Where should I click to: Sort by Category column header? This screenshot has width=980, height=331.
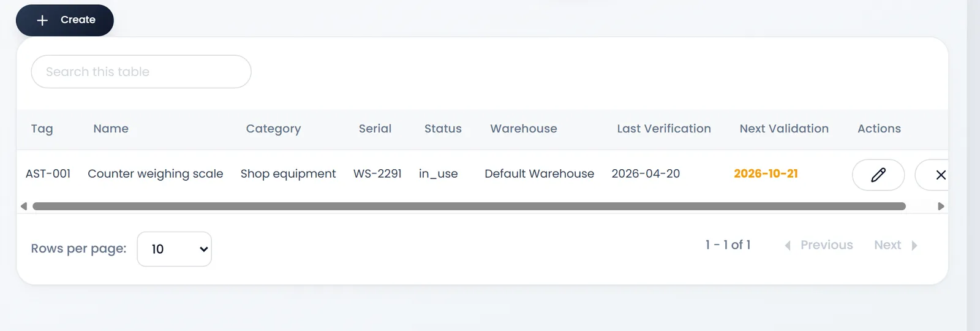coord(273,129)
